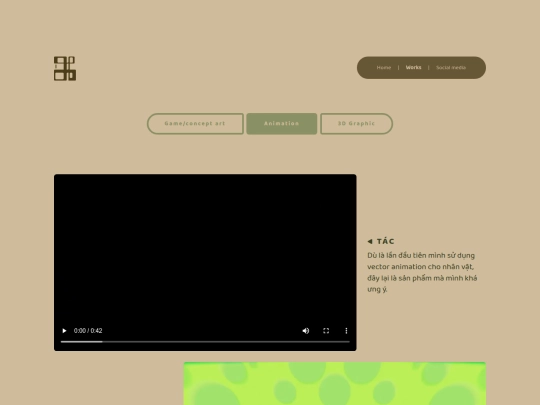Click the arrow icon beside TÁC
The width and height of the screenshot is (540, 405).
tap(370, 241)
